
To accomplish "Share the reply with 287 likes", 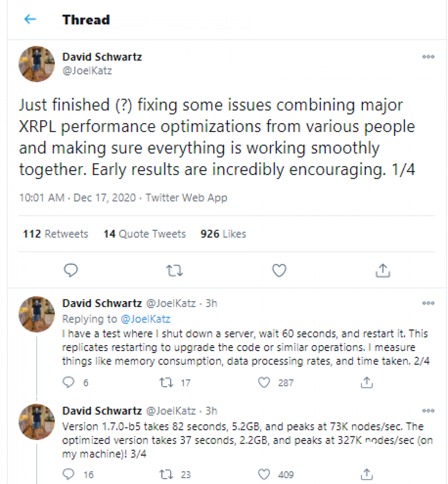I will [x=367, y=382].
